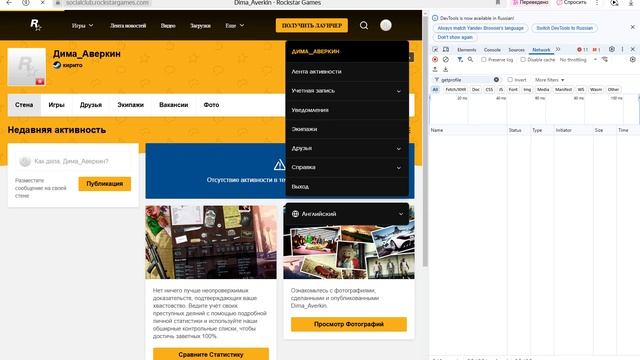Show more DevTools tabs chevron
The height and width of the screenshot is (360, 640).
click(x=558, y=49)
